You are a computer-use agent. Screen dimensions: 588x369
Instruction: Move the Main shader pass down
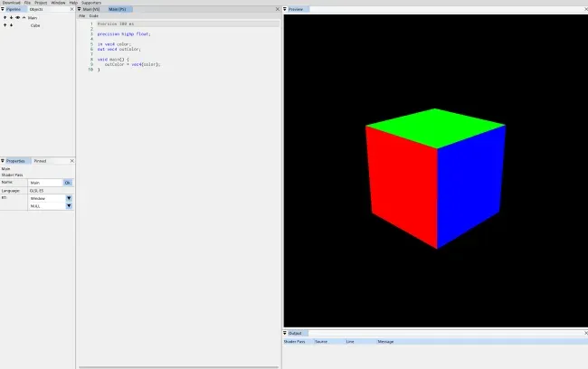11,17
